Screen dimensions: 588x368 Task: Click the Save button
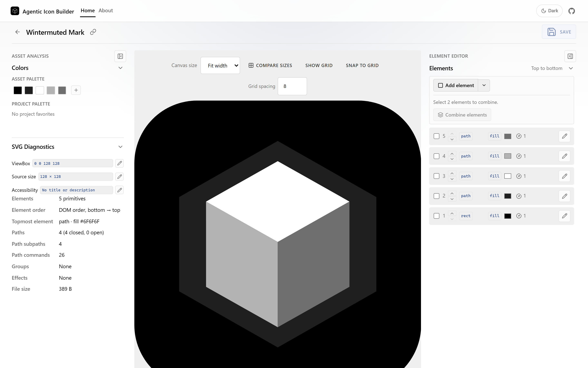pos(559,32)
